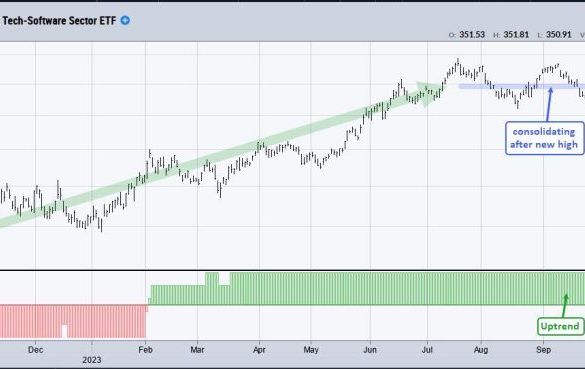Click the Sep label on time axis
Image resolution: width=585 pixels, height=369 pixels.
point(543,350)
